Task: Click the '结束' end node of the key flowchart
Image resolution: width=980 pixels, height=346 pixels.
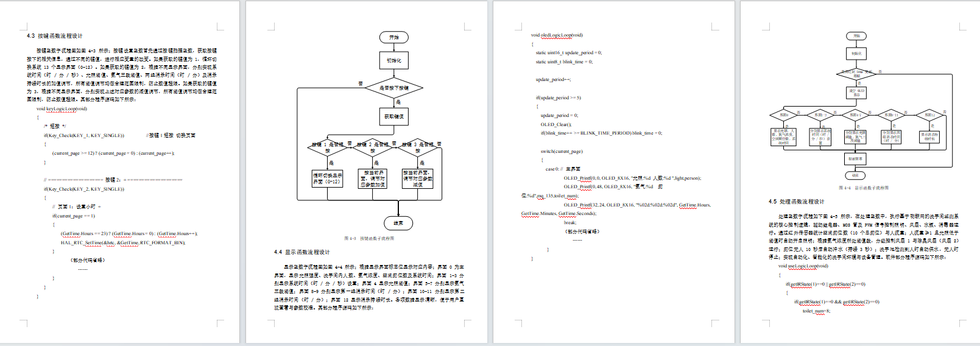Action: tap(398, 223)
